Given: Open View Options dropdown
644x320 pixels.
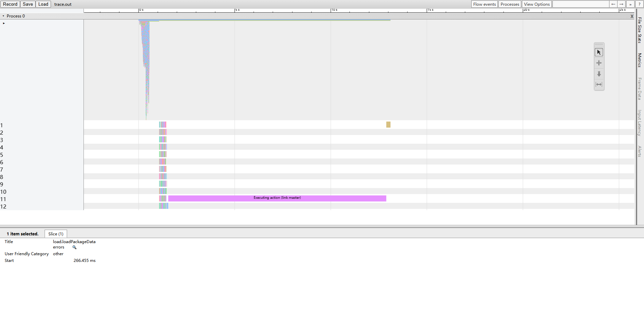Looking at the screenshot, I should coord(537,4).
